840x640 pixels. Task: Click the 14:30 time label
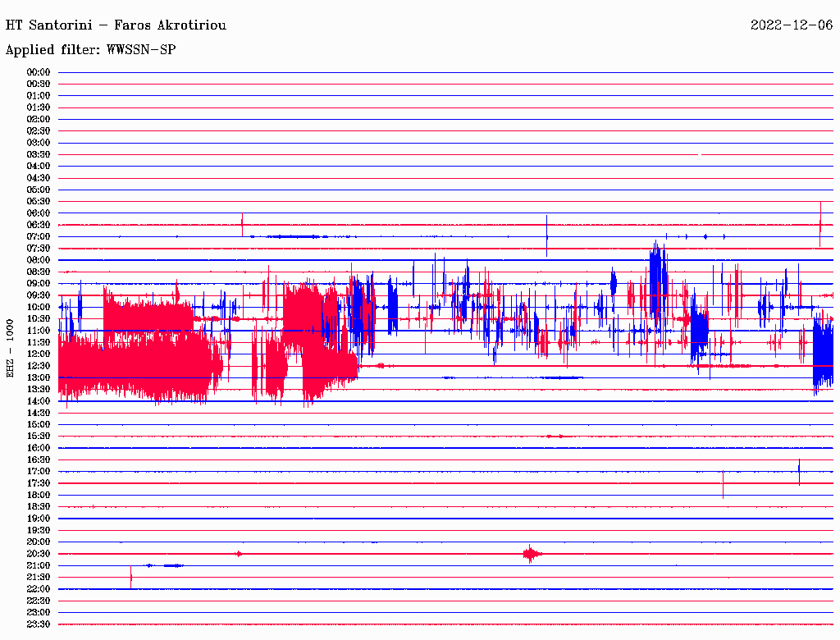coord(38,414)
